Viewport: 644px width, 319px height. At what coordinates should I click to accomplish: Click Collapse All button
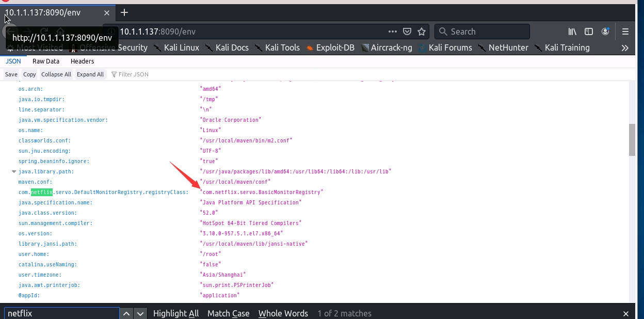tap(56, 74)
